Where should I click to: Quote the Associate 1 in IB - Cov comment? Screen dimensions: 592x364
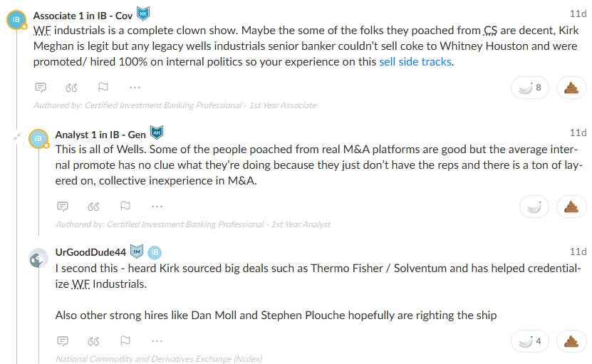pos(71,88)
